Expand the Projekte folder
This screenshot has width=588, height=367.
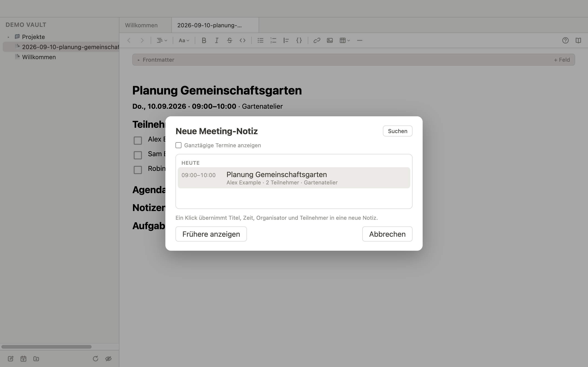click(8, 37)
